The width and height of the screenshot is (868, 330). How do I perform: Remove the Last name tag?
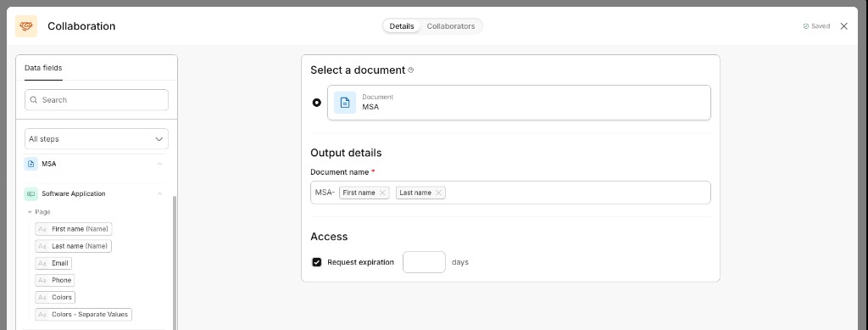pyautogui.click(x=438, y=193)
